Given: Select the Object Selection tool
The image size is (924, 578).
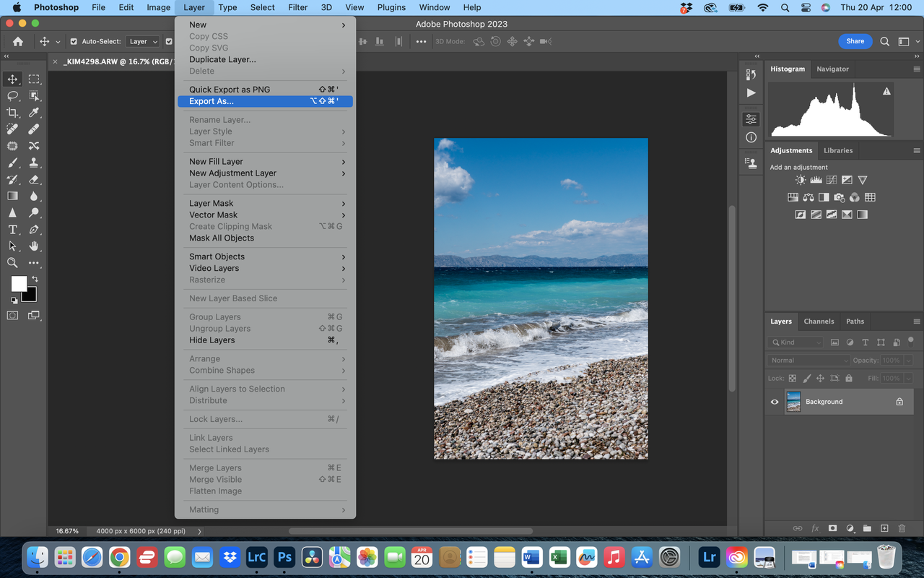Looking at the screenshot, I should tap(34, 96).
